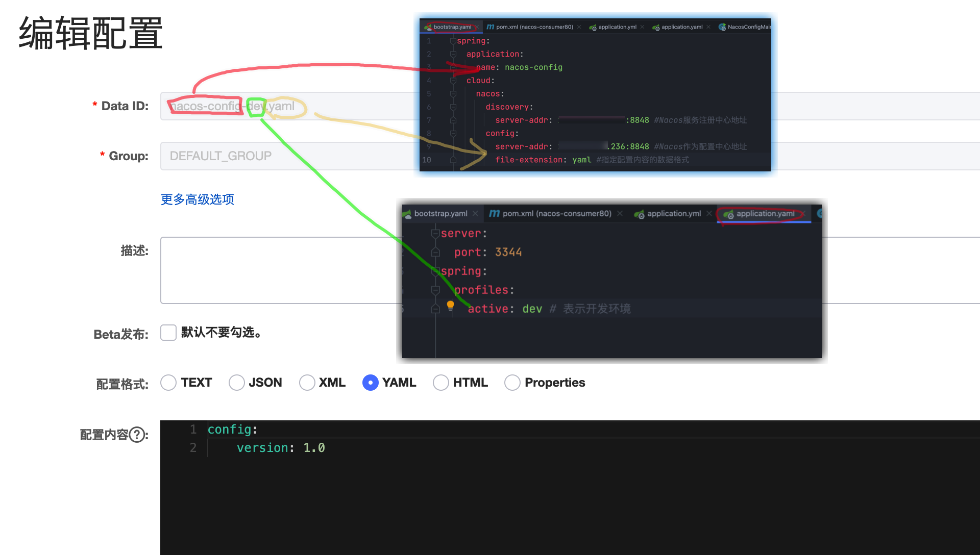Image resolution: width=980 pixels, height=555 pixels.
Task: Collapse the 'server:' fold marker in lower editor
Action: [x=435, y=234]
